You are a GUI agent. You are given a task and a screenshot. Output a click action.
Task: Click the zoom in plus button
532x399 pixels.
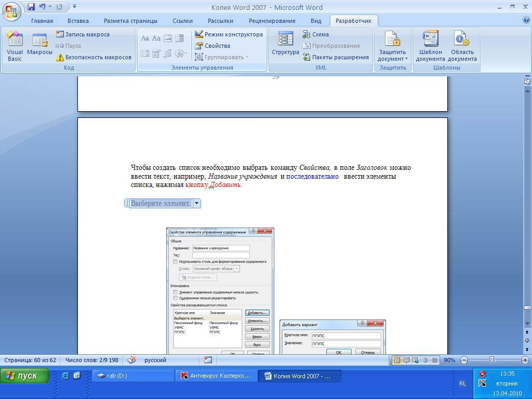525,361
